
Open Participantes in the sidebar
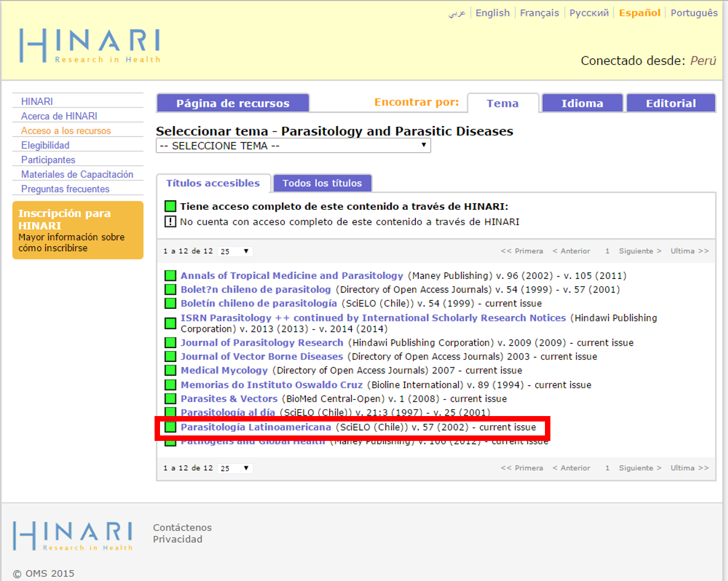(x=48, y=160)
